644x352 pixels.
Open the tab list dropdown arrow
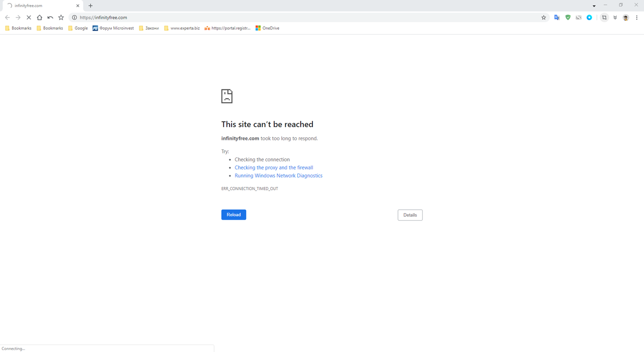click(594, 6)
